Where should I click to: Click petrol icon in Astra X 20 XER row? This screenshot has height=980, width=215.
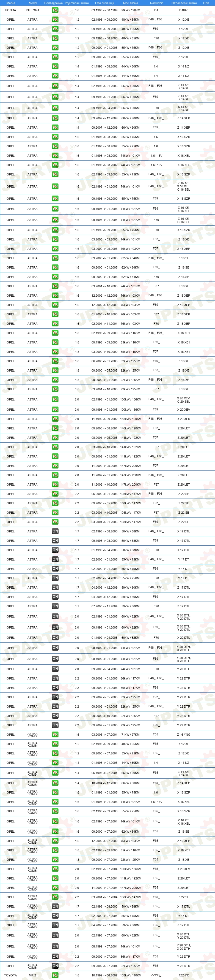click(55, 419)
